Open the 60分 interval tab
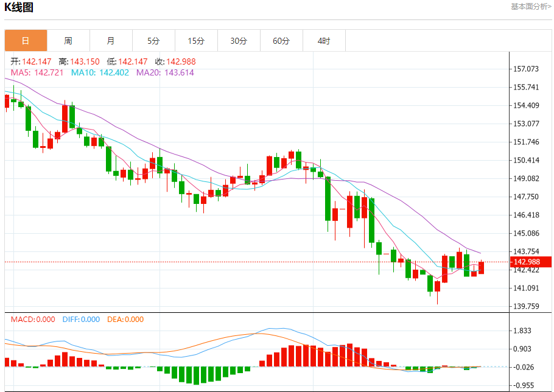The height and width of the screenshot is (392, 554). [281, 41]
